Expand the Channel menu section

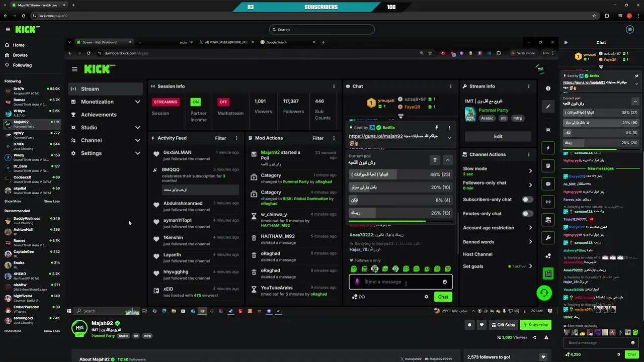(x=137, y=141)
